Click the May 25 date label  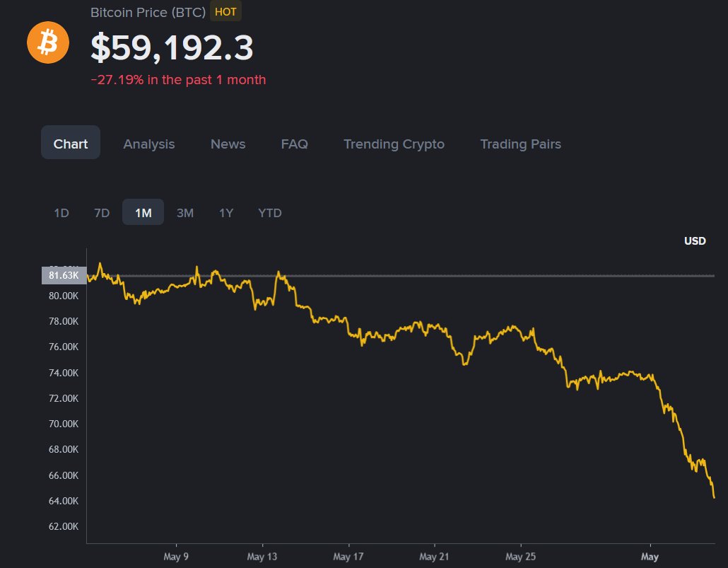520,557
